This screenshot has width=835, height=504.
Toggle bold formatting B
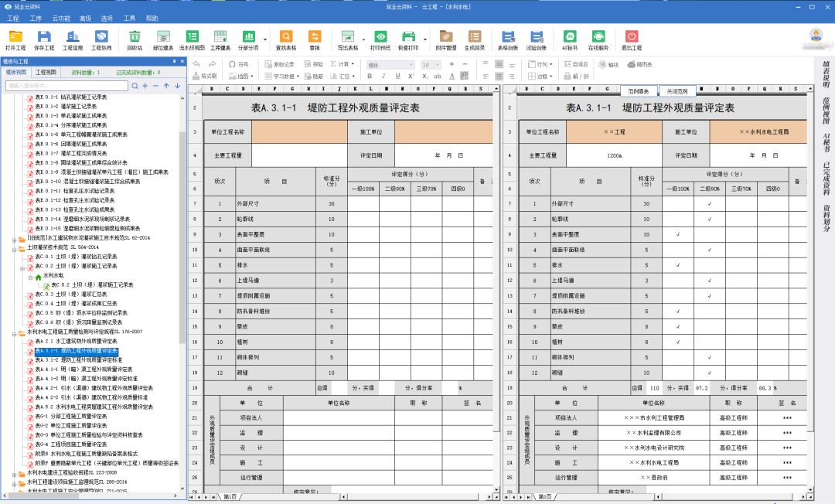point(370,76)
